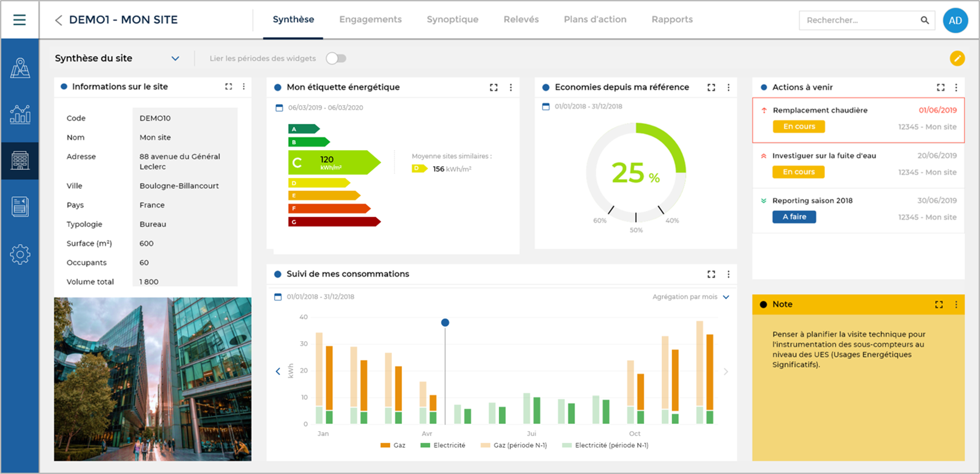Open the map sidebar icon
This screenshot has width=980, height=474.
[x=20, y=68]
